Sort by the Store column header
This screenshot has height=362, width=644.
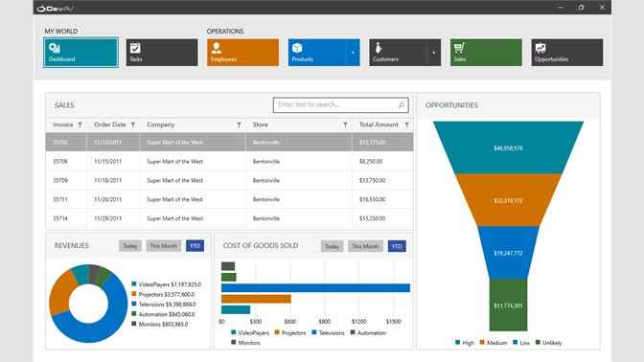point(261,124)
